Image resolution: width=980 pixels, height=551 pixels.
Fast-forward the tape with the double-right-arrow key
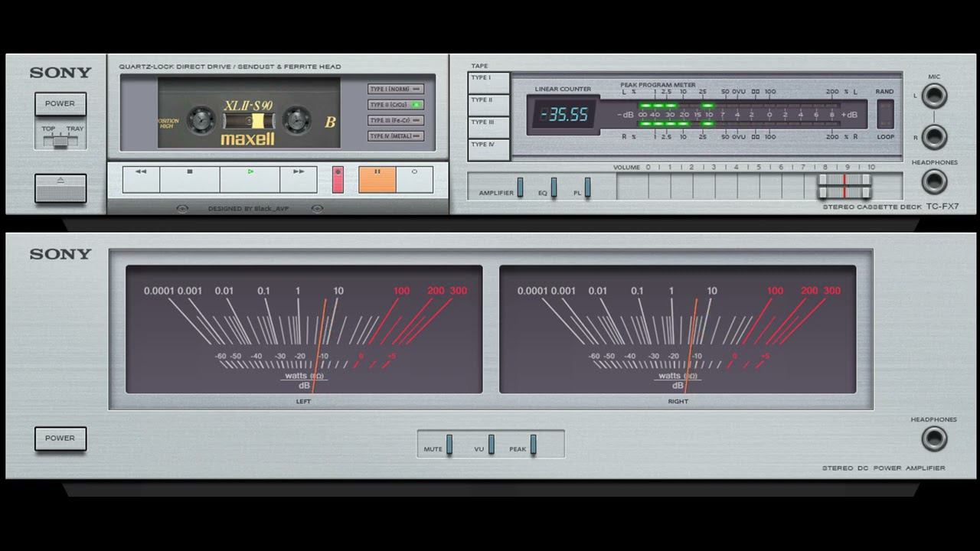point(299,179)
